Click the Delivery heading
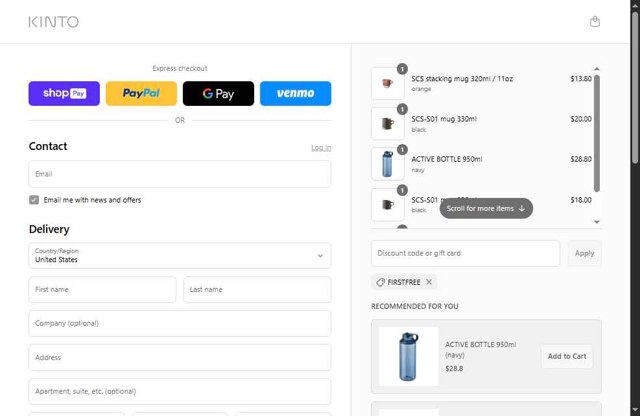This screenshot has width=640, height=416. [x=49, y=229]
